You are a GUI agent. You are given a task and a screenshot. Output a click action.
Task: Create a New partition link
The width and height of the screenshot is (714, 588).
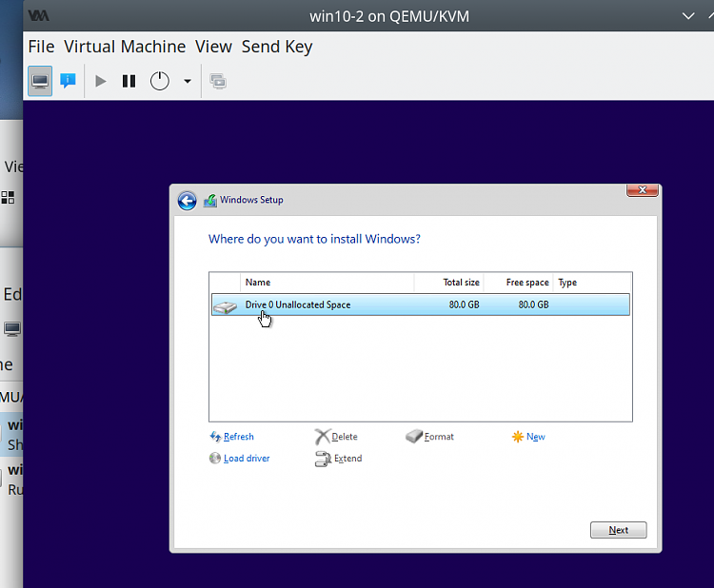click(535, 437)
